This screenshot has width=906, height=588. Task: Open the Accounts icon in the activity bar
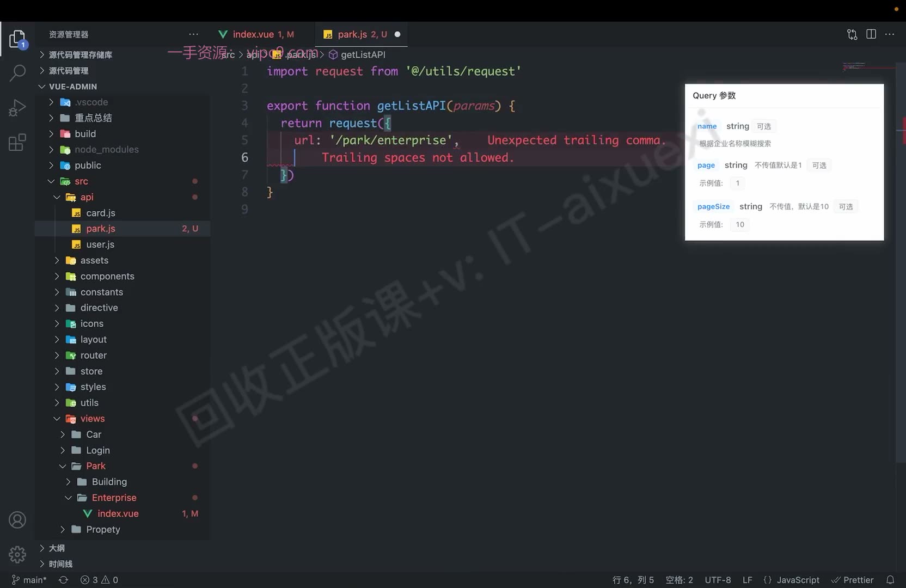click(17, 520)
